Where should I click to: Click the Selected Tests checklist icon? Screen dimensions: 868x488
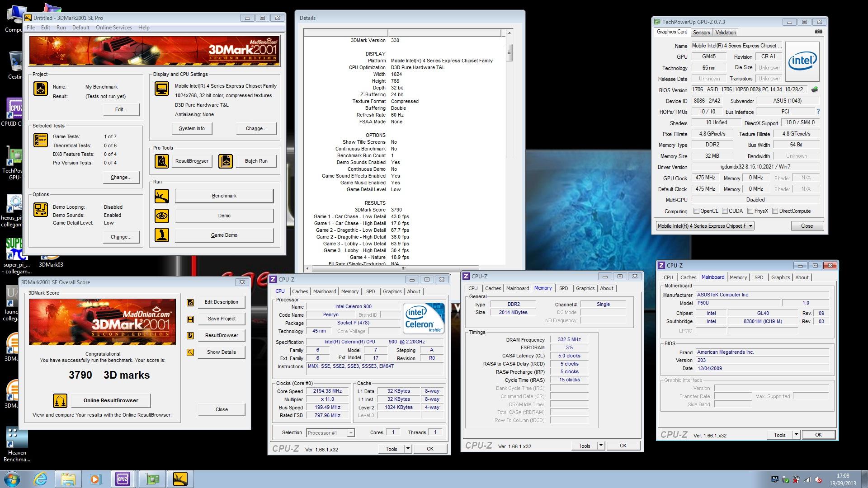pyautogui.click(x=41, y=140)
